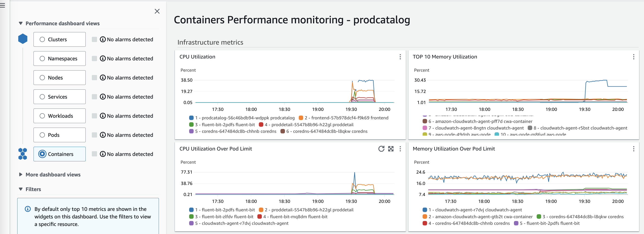Click the containers hexagon-grid icon beside Containers
Screen dimensions: 644x234
pos(23,154)
